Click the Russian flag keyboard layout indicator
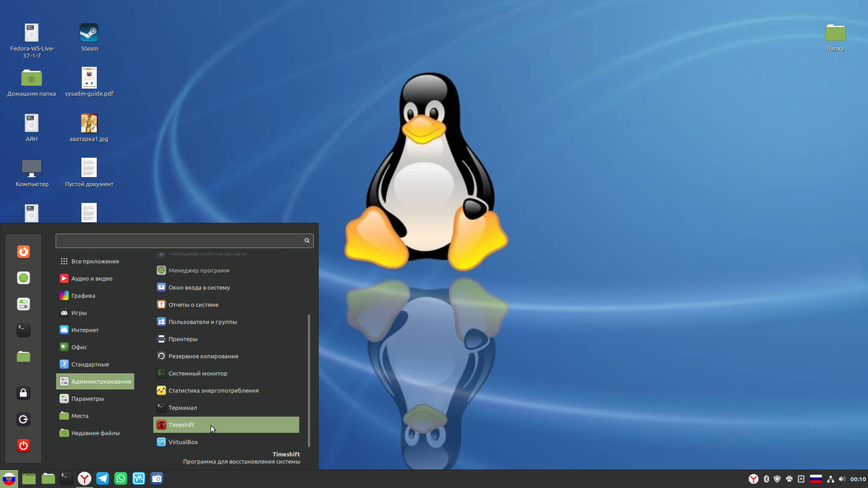This screenshot has width=868, height=488. pyautogui.click(x=816, y=479)
